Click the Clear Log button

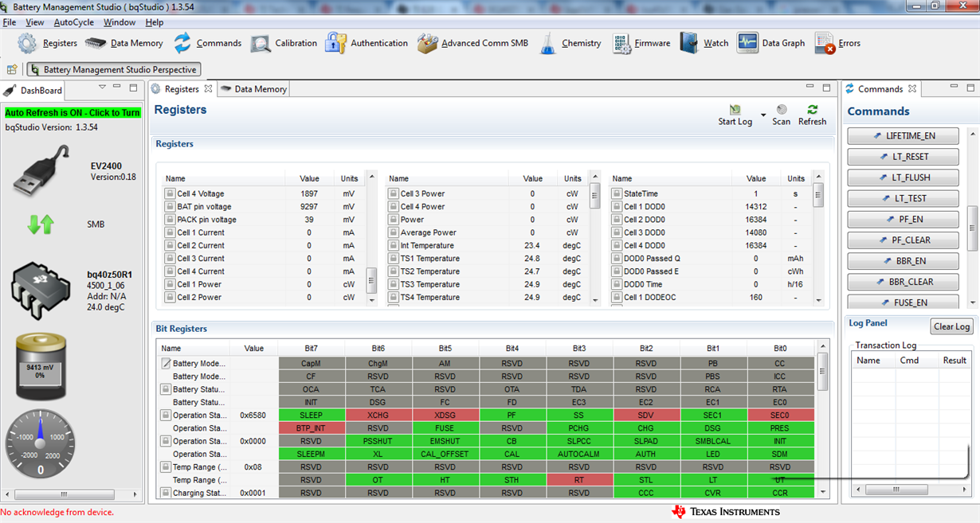951,326
